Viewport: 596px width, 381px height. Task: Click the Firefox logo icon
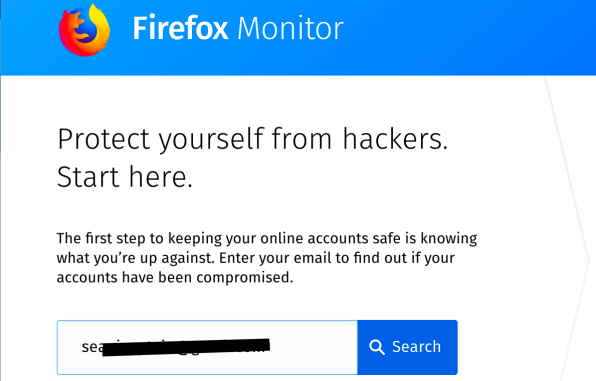click(84, 30)
